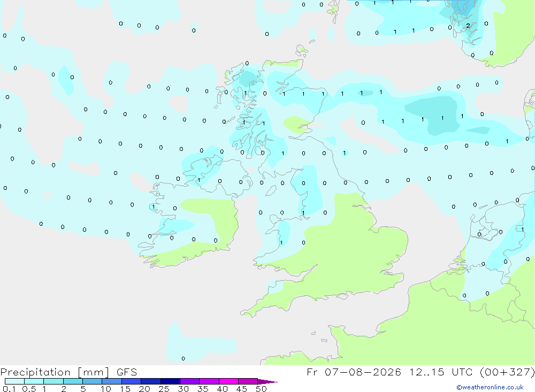The height and width of the screenshot is (392, 535).
Task: Click the '0.5' legend scale label
Action: 29,389
